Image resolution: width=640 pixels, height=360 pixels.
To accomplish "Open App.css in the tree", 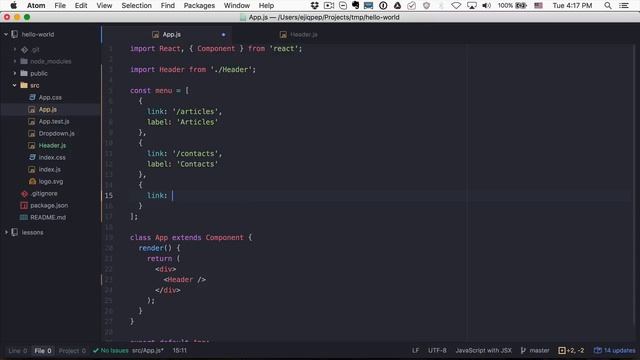I will pyautogui.click(x=50, y=98).
